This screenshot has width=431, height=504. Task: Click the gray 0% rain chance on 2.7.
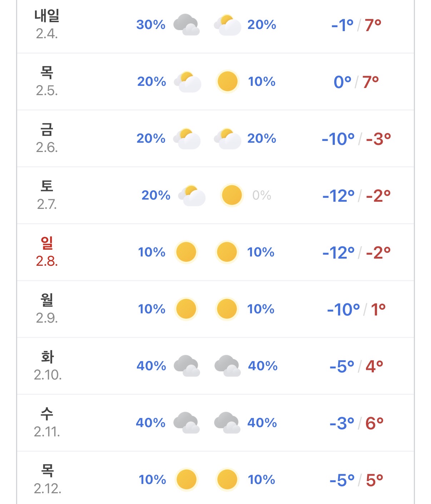pos(262,195)
